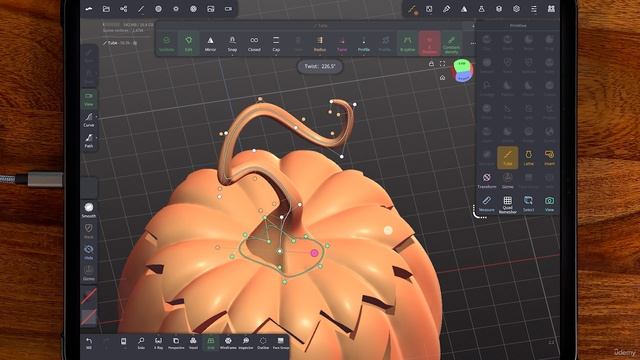Choose the View tool in right panel

(549, 203)
